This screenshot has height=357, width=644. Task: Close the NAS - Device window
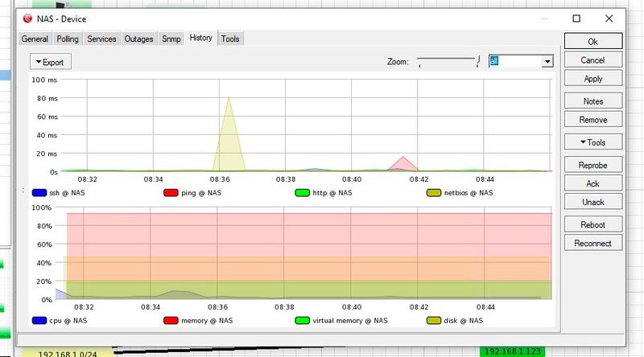609,18
